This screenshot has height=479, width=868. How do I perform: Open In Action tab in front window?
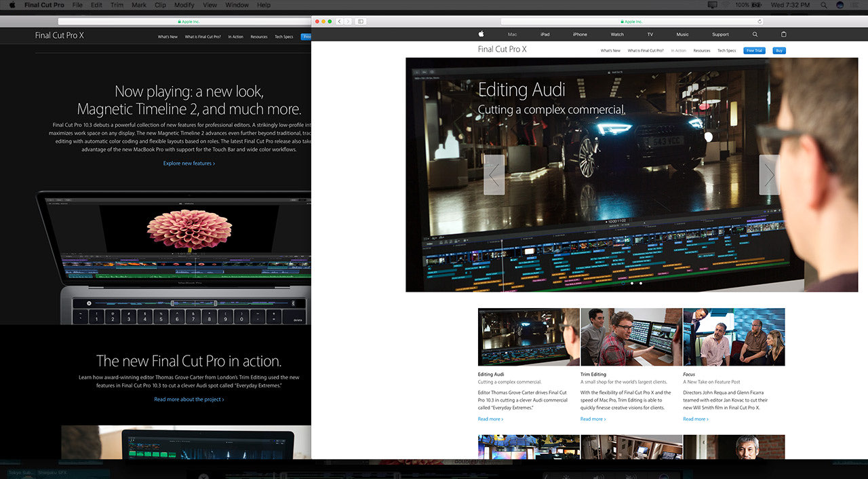click(679, 51)
